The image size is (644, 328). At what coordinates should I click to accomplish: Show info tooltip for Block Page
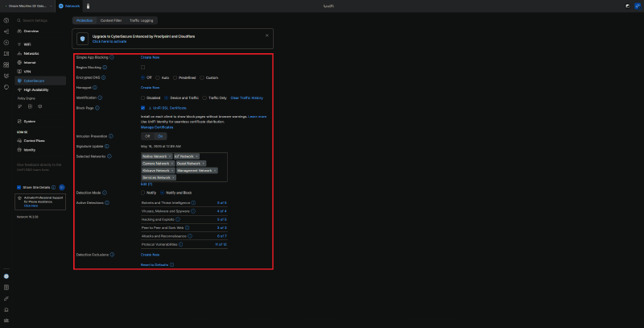[x=97, y=108]
